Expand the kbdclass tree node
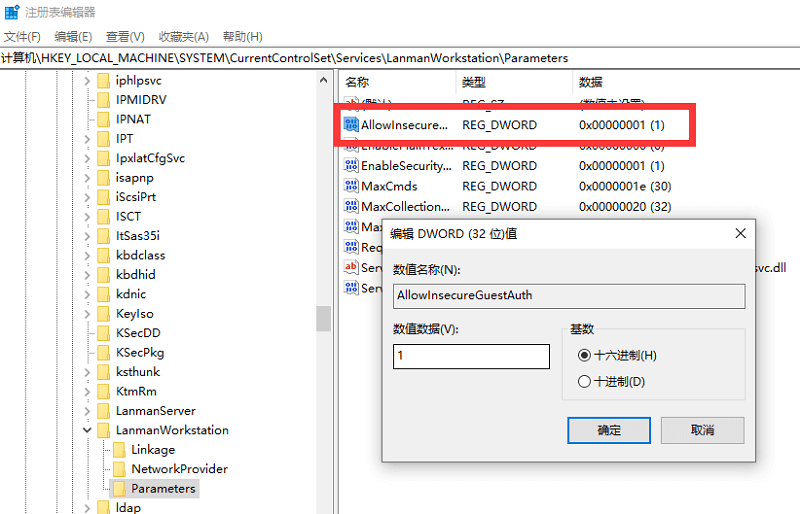 point(87,256)
